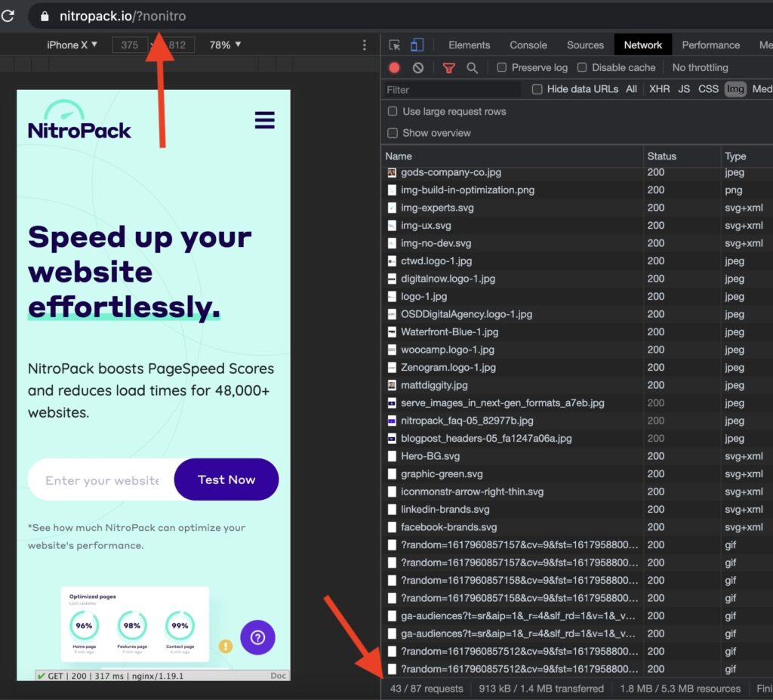Open the purple help chat bubble

click(257, 637)
